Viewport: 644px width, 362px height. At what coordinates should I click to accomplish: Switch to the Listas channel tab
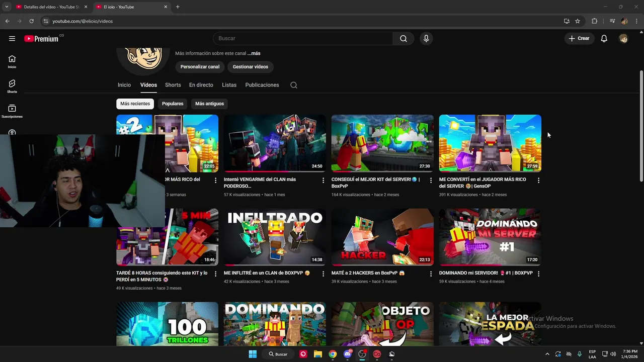tap(229, 85)
